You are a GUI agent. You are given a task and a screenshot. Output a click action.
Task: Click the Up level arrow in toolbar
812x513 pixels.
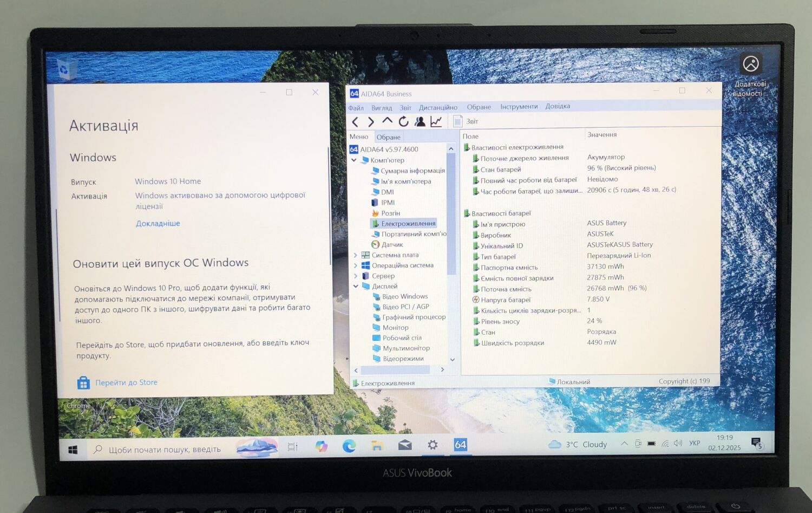pos(387,121)
